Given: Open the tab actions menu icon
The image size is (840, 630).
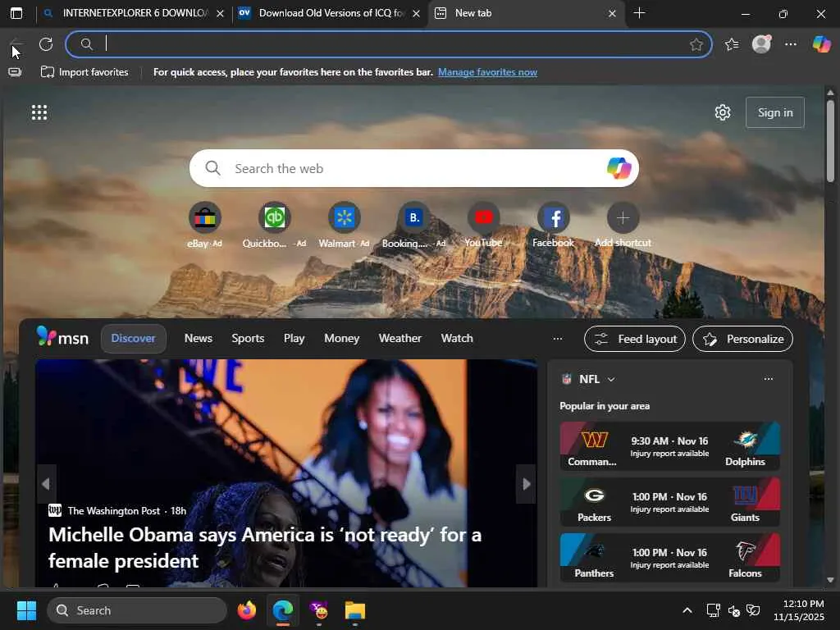Looking at the screenshot, I should click(16, 13).
